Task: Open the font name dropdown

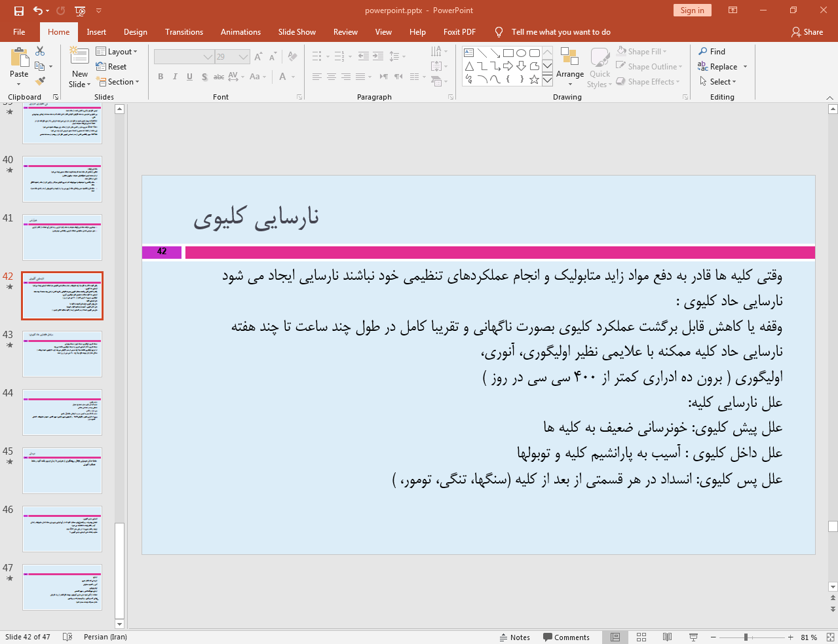Action: (208, 57)
